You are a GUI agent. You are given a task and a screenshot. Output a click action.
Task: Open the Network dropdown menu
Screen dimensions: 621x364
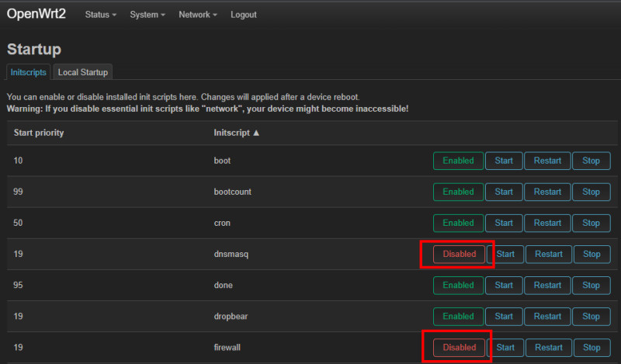(197, 15)
